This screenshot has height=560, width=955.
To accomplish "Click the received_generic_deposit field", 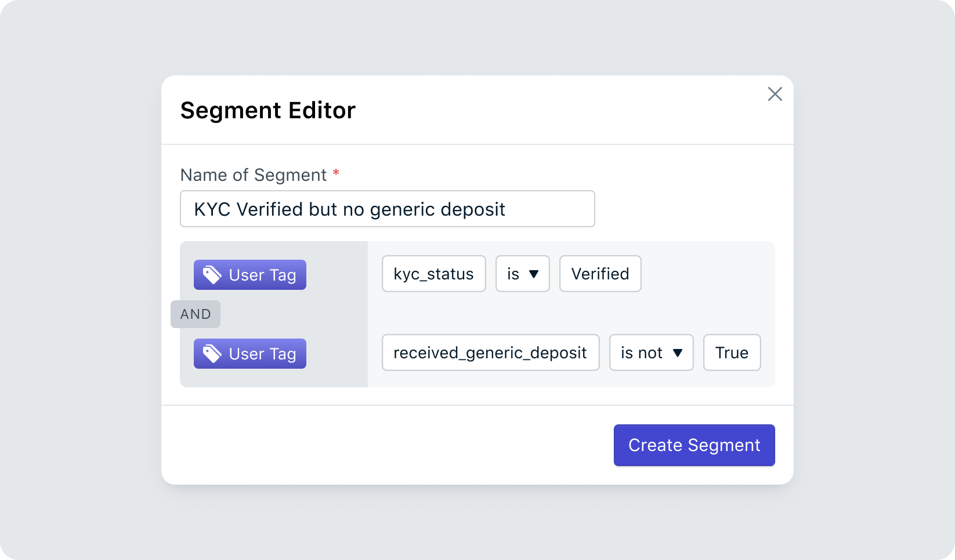I will [490, 352].
